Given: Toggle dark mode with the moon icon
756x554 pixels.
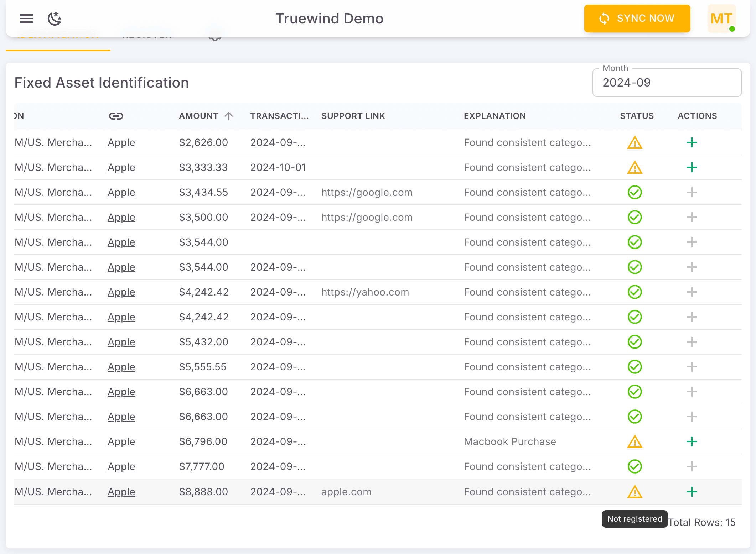Looking at the screenshot, I should pos(55,19).
